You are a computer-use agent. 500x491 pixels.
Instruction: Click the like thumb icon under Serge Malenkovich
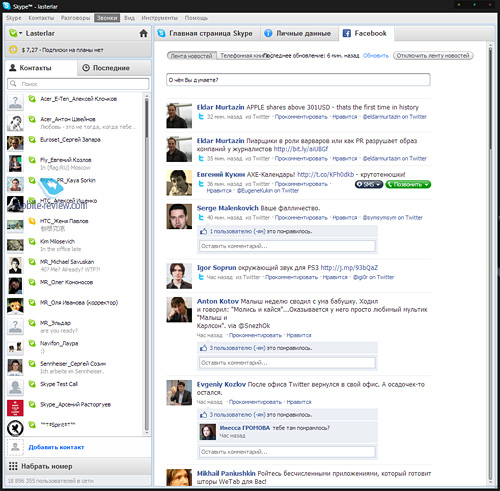coord(203,231)
